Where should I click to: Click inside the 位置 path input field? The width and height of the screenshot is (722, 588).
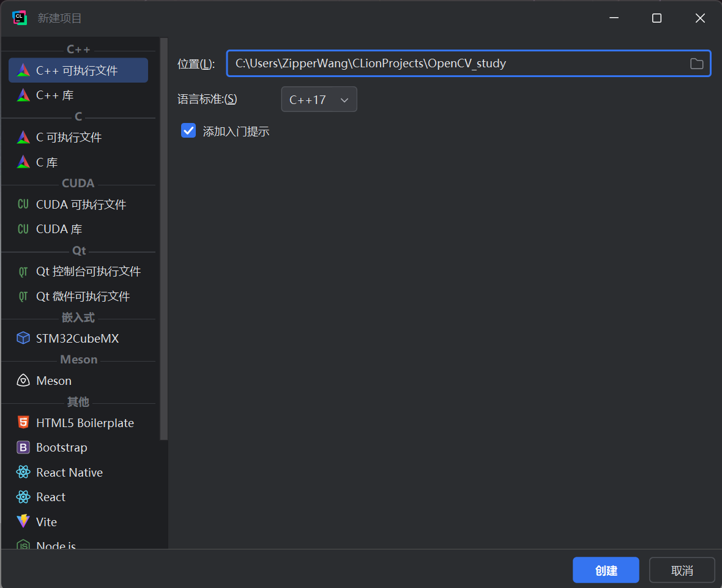click(428, 63)
